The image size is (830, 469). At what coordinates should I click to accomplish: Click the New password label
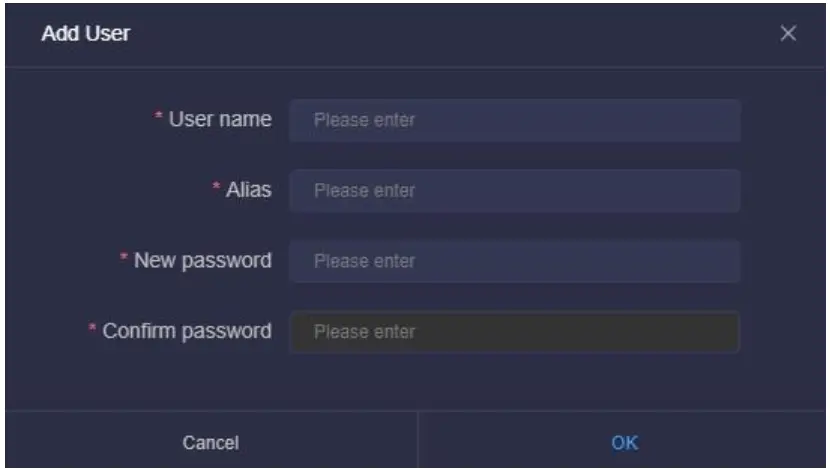coord(205,260)
